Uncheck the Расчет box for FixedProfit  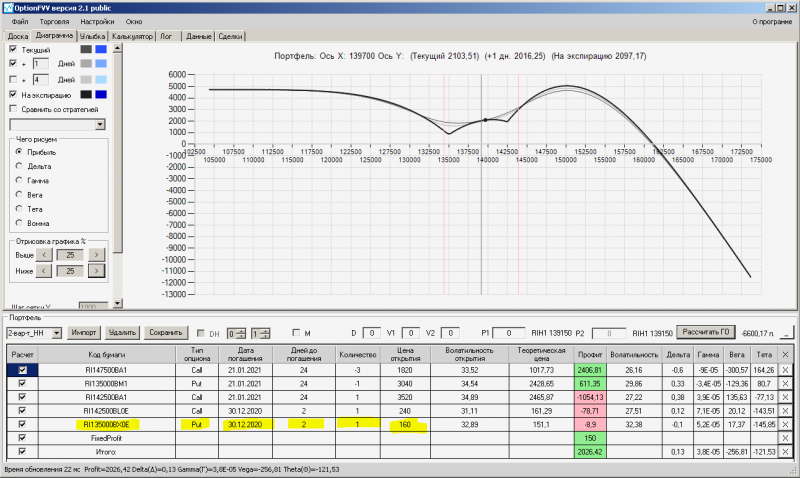click(22, 438)
